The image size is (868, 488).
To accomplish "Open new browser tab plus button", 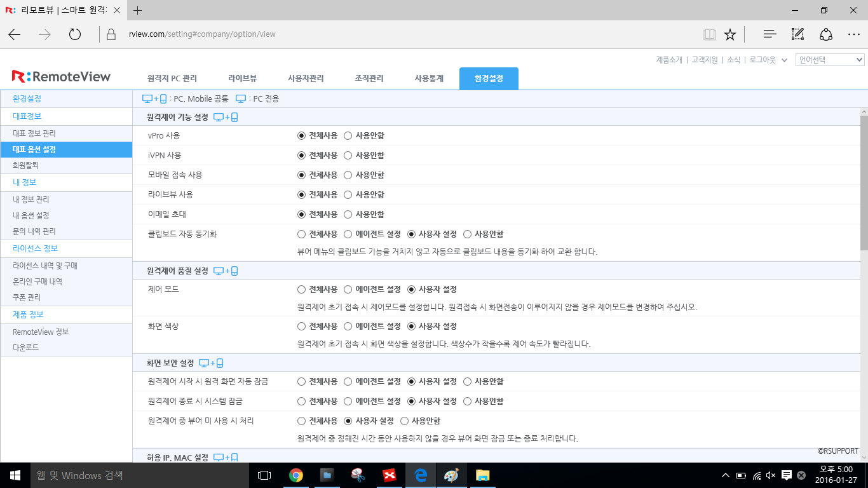I will click(x=138, y=10).
